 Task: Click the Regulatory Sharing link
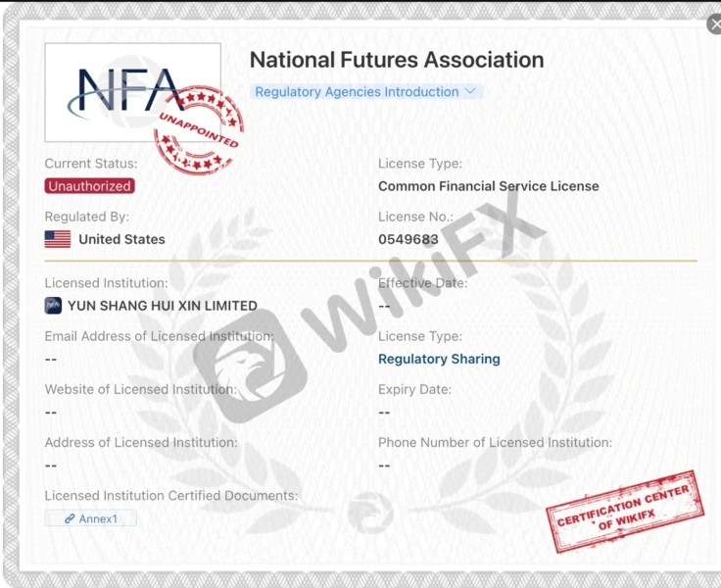pyautogui.click(x=439, y=359)
